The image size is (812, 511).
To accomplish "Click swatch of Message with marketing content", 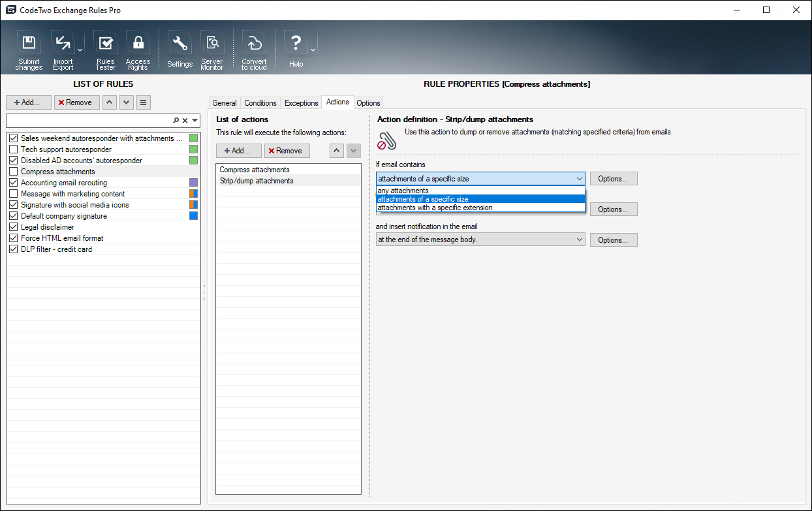I will (193, 194).
